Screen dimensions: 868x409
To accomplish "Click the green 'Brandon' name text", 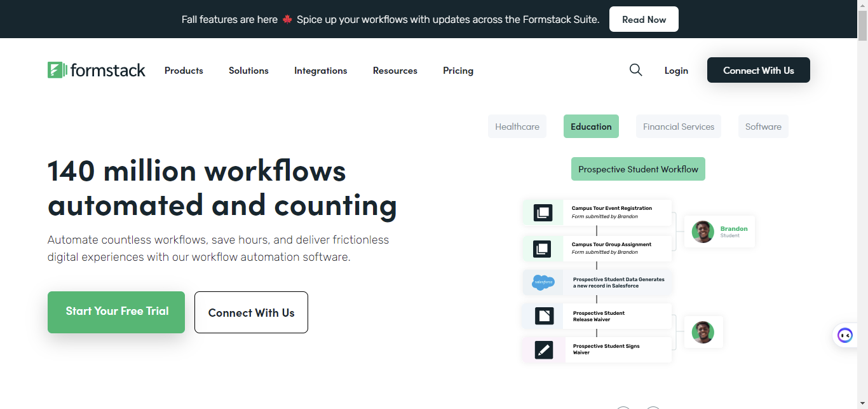I will tap(734, 228).
